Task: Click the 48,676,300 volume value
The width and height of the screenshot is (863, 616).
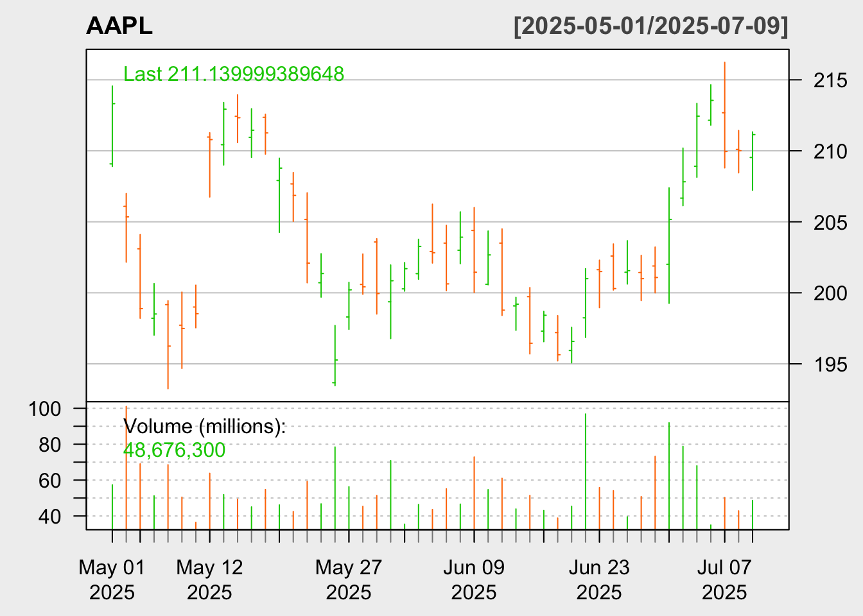Action: click(174, 450)
